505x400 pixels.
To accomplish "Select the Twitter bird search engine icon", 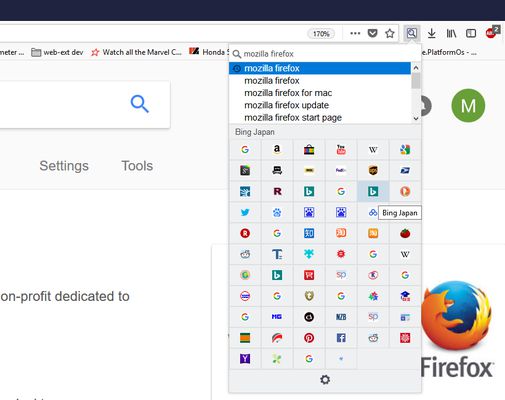I will 245,212.
